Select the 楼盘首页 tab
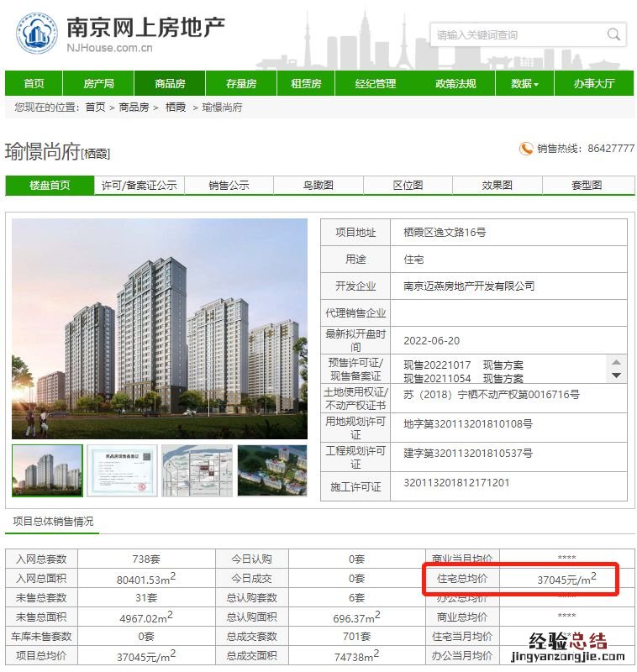The width and height of the screenshot is (637, 672). (x=50, y=185)
